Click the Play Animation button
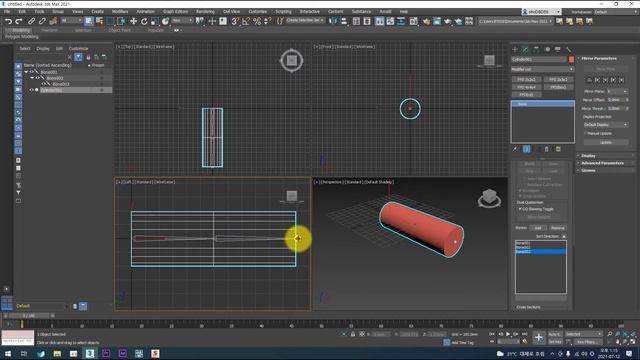Viewport: 640px width, 360px height. (x=508, y=334)
